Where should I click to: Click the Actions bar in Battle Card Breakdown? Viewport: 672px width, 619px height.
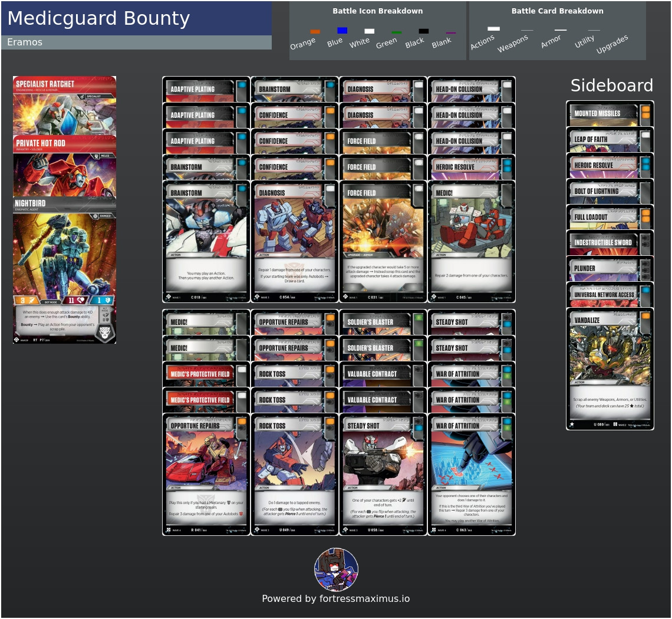tap(494, 29)
